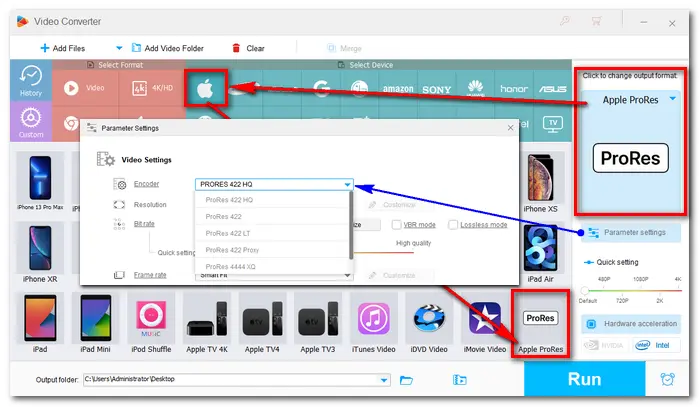Select the TV device category icon
Viewport: 700px width, 407px height.
tap(553, 124)
